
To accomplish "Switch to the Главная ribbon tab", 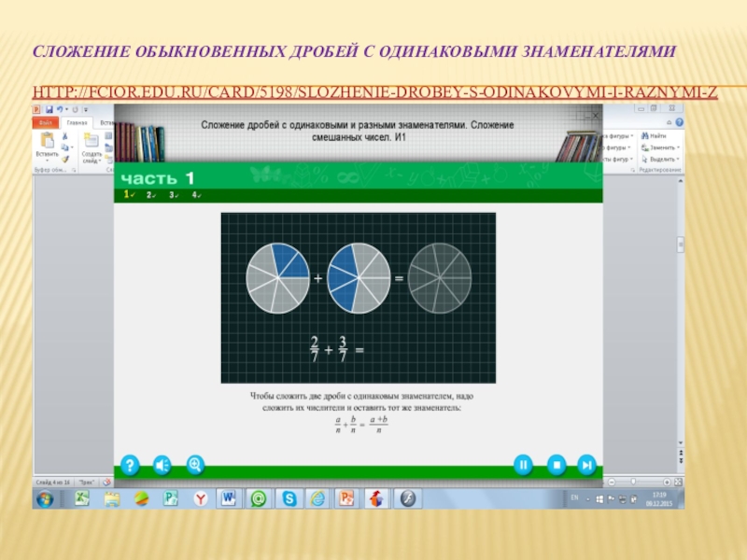I will coord(77,123).
